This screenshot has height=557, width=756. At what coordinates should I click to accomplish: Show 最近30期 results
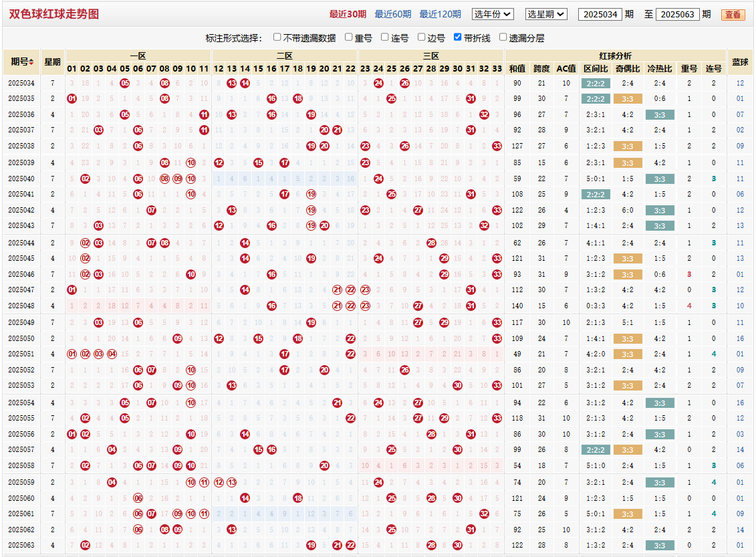click(348, 15)
